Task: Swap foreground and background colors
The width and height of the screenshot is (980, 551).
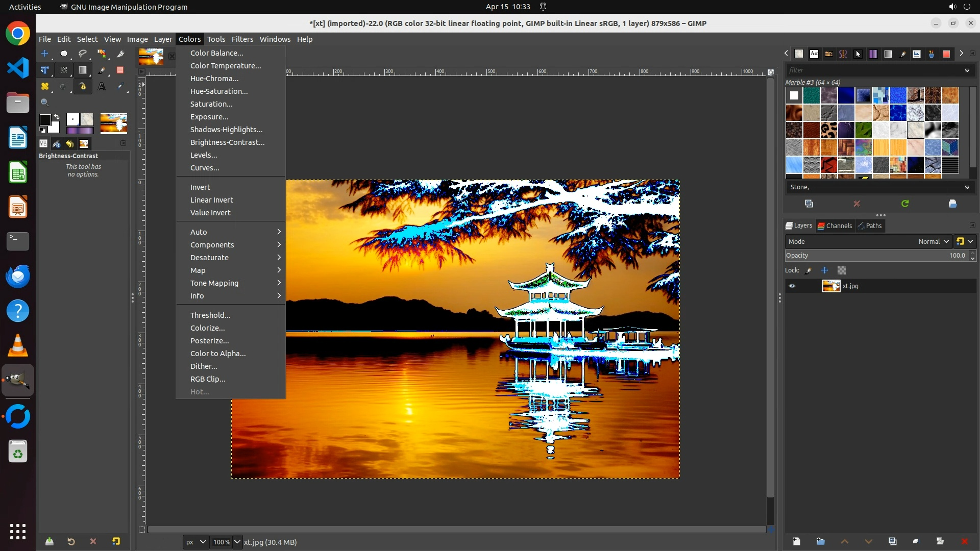Action: pos(57,117)
